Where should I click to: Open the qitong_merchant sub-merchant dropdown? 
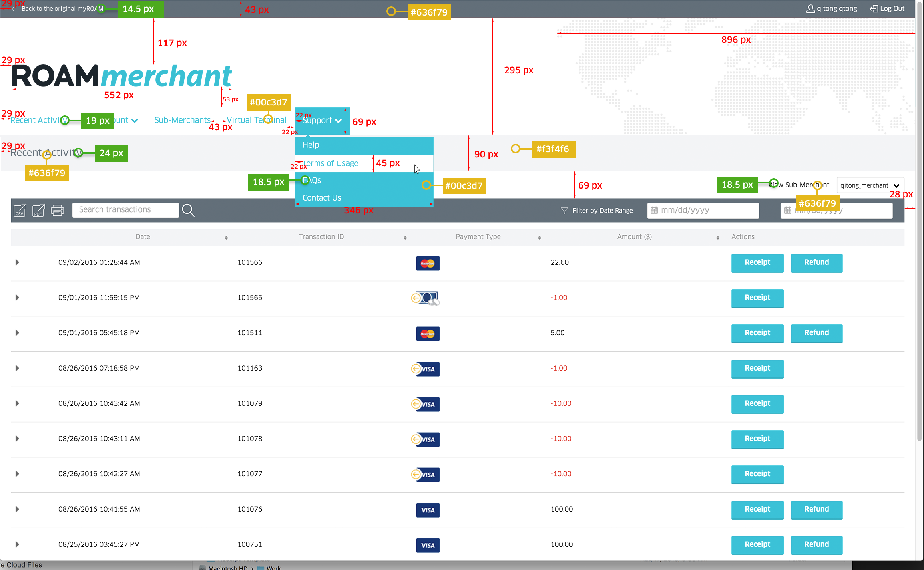pyautogui.click(x=870, y=185)
